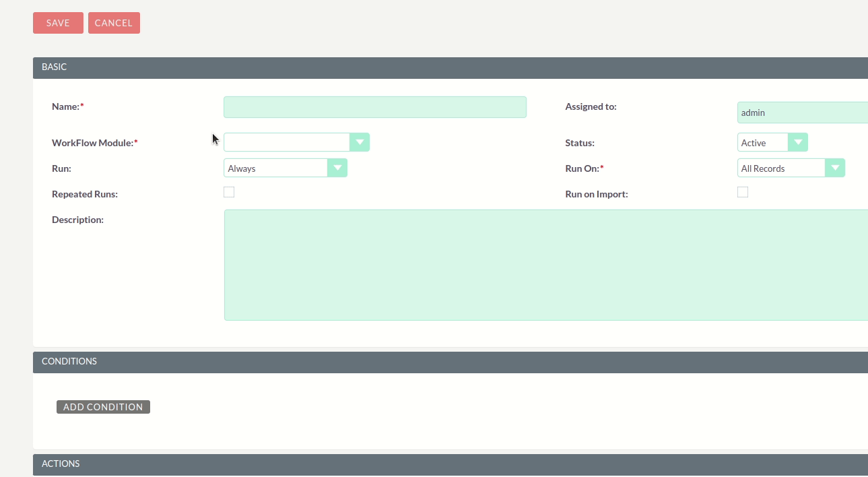868x477 pixels.
Task: Open the Status dropdown arrow
Action: point(798,142)
